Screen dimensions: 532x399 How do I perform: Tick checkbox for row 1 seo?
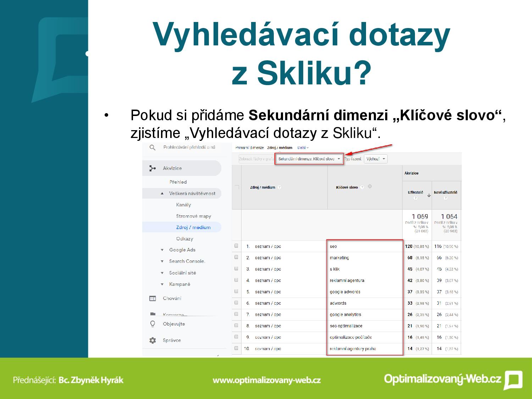pos(236,246)
